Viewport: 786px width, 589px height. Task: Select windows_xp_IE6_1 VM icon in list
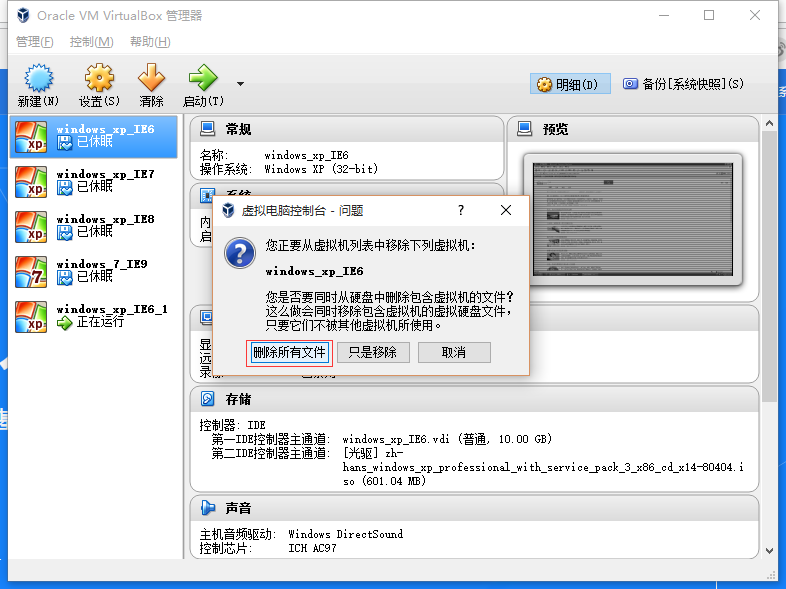pos(31,317)
